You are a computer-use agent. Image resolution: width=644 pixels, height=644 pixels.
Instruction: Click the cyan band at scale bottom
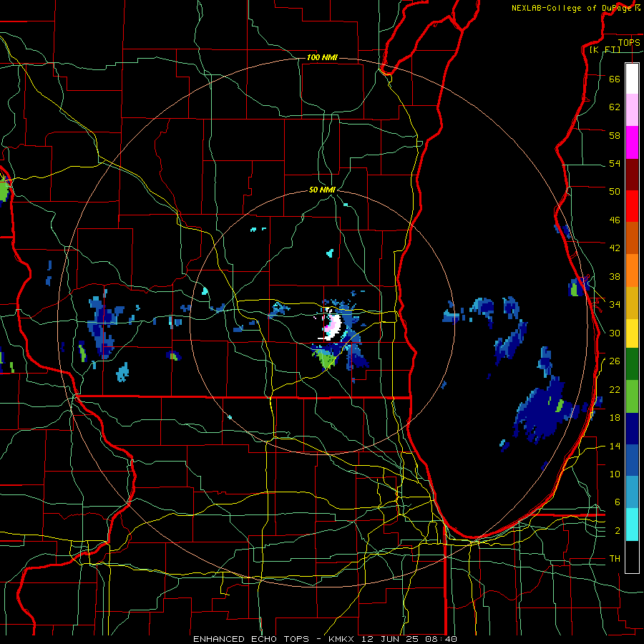(x=632, y=525)
